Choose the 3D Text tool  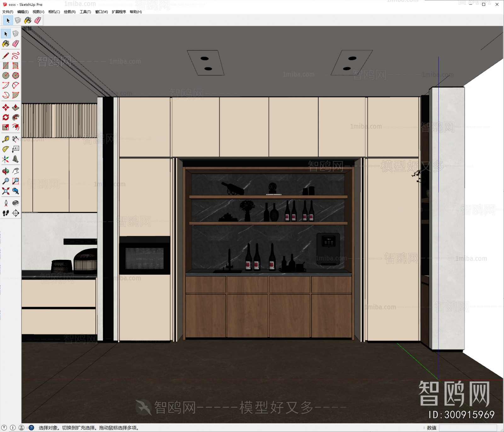click(x=15, y=148)
